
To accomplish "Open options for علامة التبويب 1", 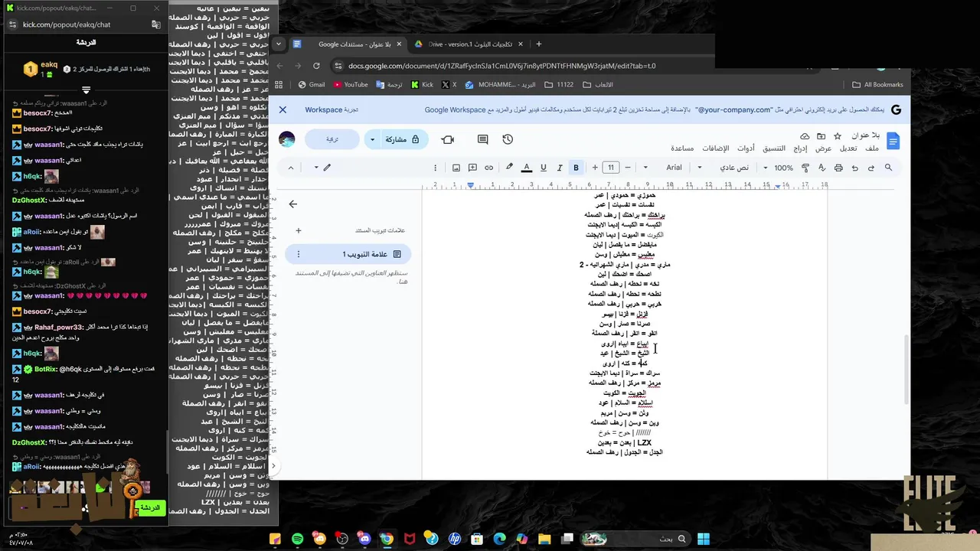I will 298,254.
